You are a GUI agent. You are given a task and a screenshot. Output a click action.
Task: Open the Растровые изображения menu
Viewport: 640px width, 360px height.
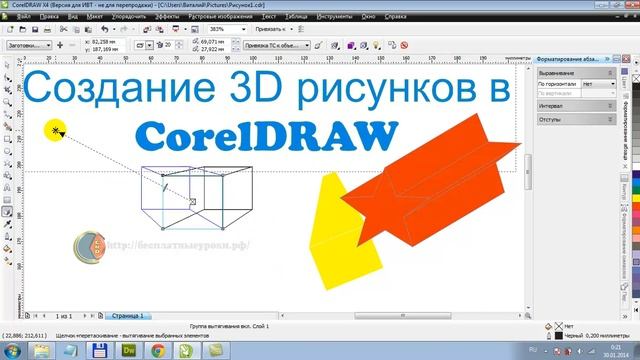[220, 17]
